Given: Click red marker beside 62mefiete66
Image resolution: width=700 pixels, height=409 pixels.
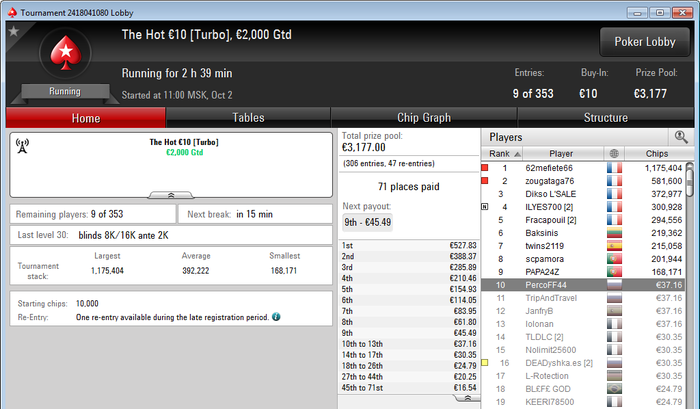Looking at the screenshot, I should pyautogui.click(x=485, y=168).
